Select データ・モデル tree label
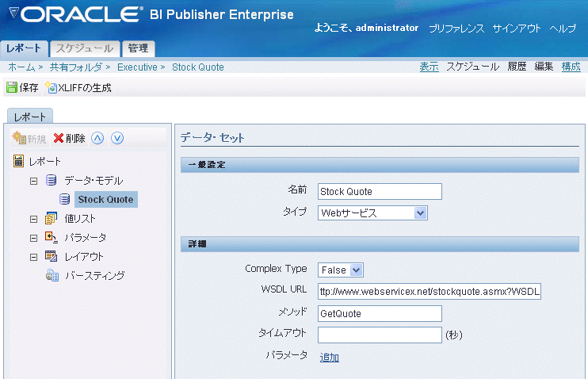Image resolution: width=588 pixels, height=379 pixels. click(x=94, y=181)
